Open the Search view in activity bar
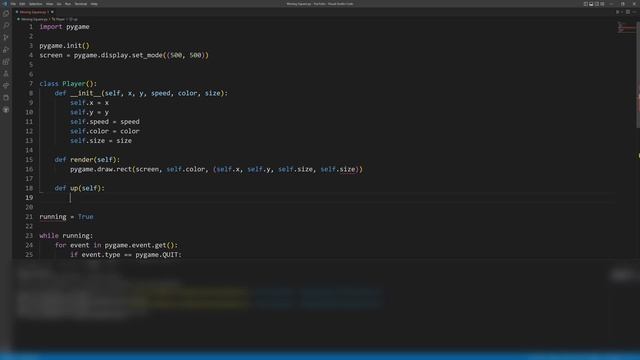640x360 pixels. 6,26
